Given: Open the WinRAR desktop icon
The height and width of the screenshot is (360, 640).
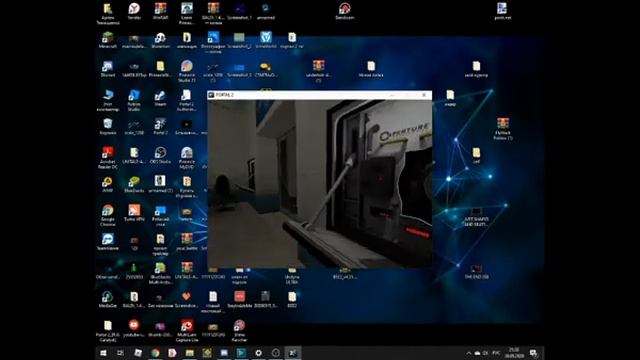Looking at the screenshot, I should (x=160, y=11).
